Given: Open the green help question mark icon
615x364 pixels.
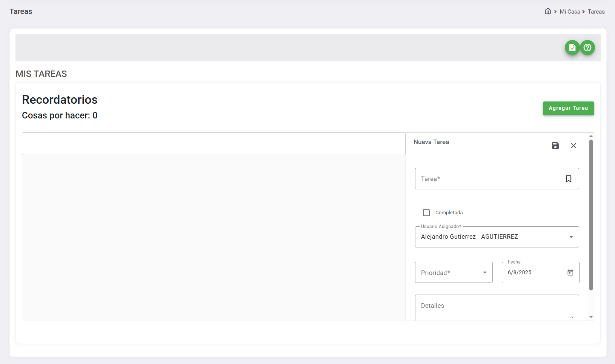Looking at the screenshot, I should (x=587, y=48).
